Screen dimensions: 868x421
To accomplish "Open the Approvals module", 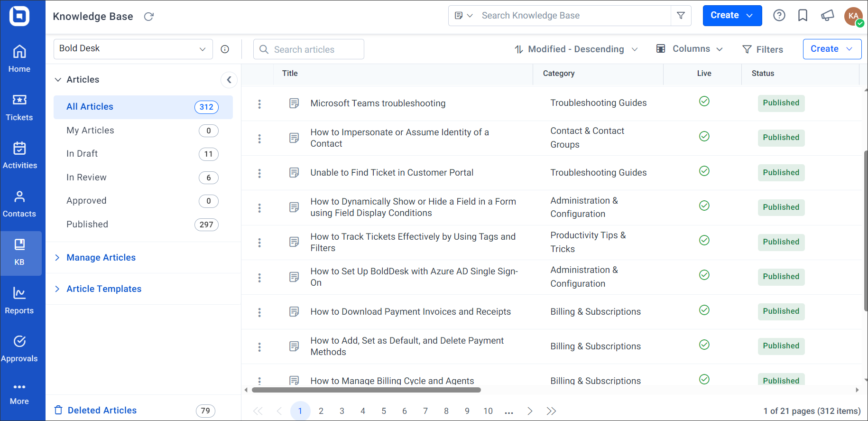I will (x=19, y=349).
